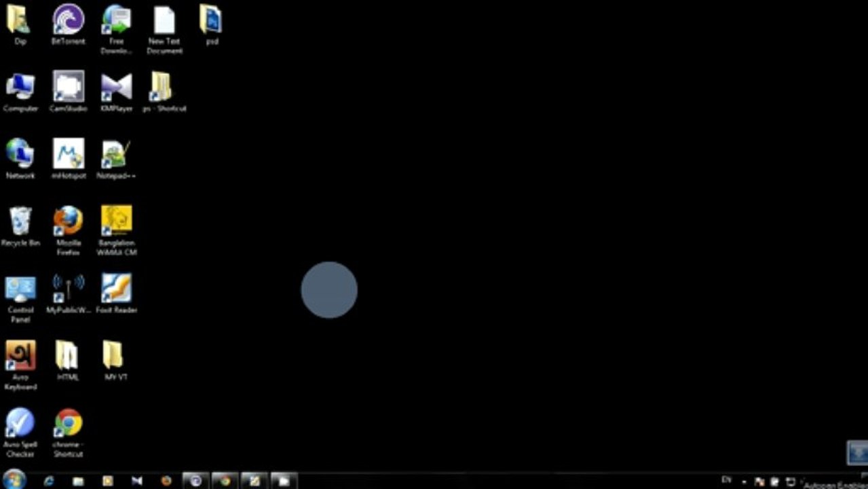Click the flag notification tray icon
Screen dimensions: 868x489
click(x=759, y=482)
